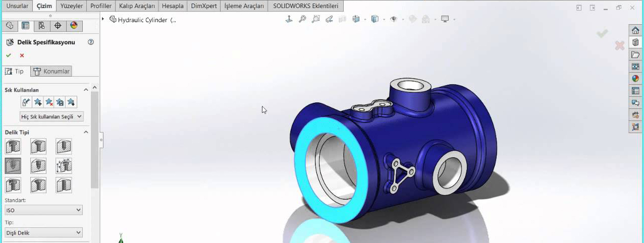The width and height of the screenshot is (644, 243).
Task: Click the green checkmark to accept hole
Action: 9,55
